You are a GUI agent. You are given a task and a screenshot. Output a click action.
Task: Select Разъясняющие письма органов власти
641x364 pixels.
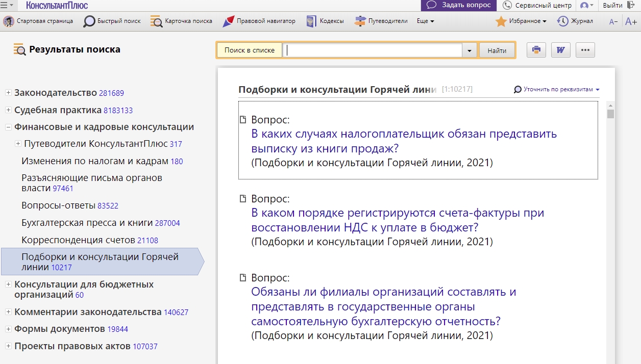(92, 183)
